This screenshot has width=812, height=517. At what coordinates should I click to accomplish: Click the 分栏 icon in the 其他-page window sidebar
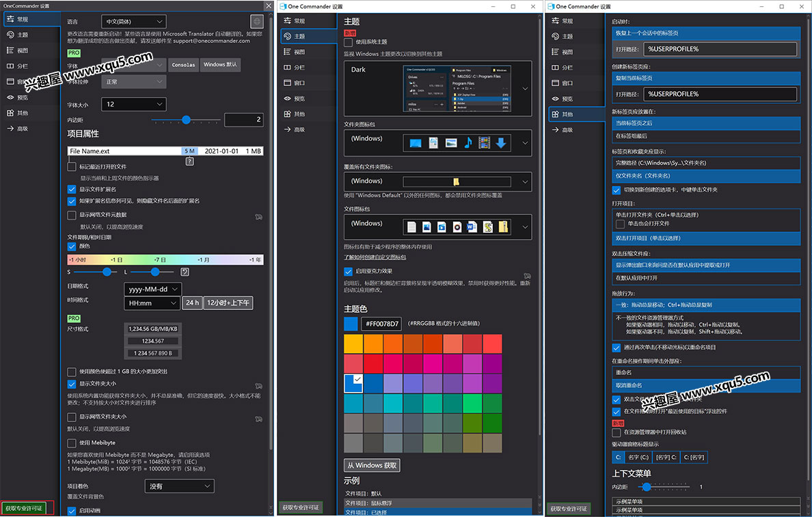555,68
